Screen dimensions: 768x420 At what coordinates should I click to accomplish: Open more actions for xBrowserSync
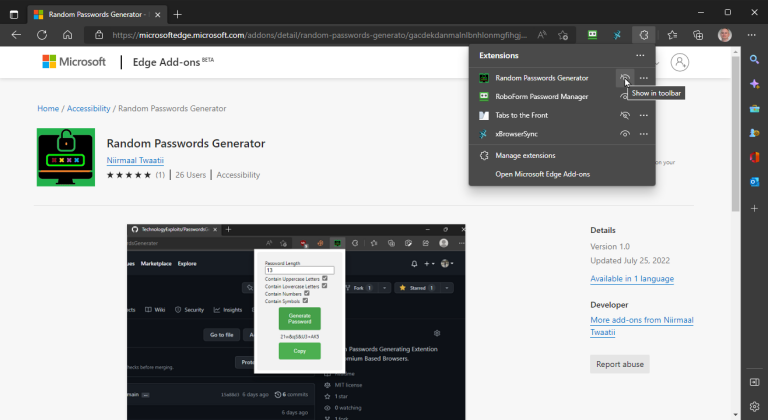click(644, 134)
